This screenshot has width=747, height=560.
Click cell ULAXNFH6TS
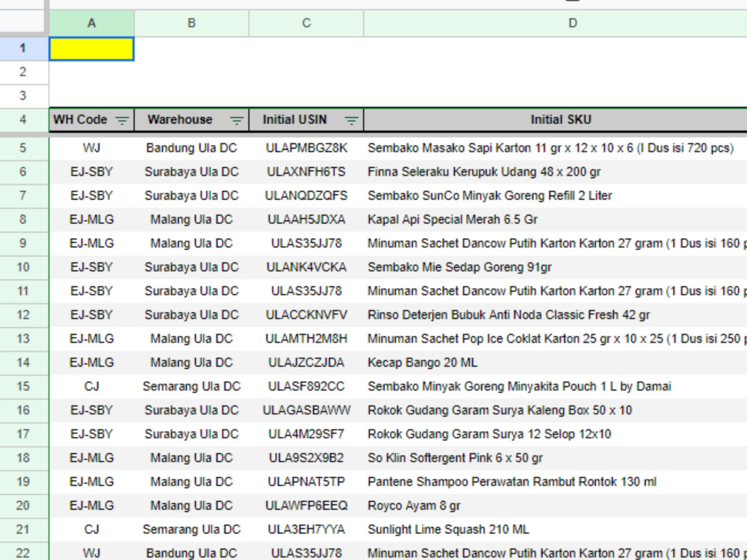pos(306,172)
